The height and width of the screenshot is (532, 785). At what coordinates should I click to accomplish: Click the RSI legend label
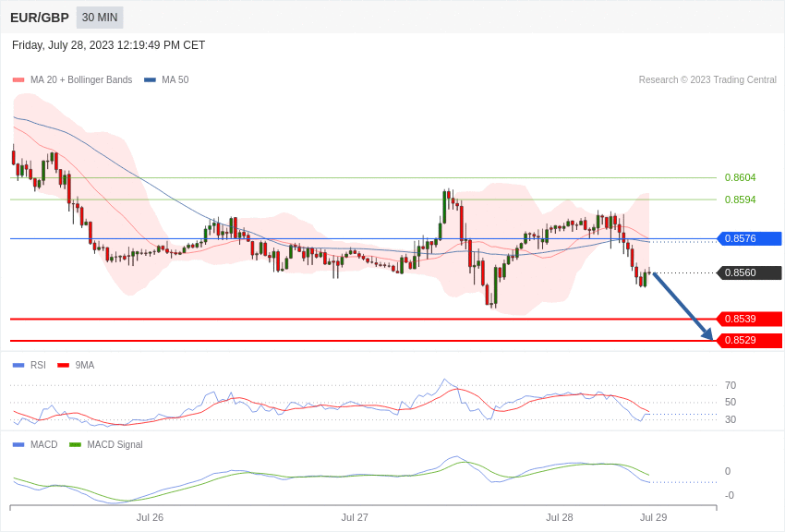38,366
